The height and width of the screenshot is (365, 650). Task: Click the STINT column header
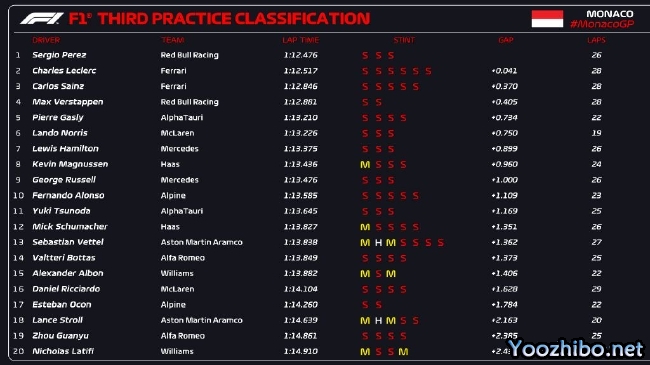pyautogui.click(x=404, y=40)
